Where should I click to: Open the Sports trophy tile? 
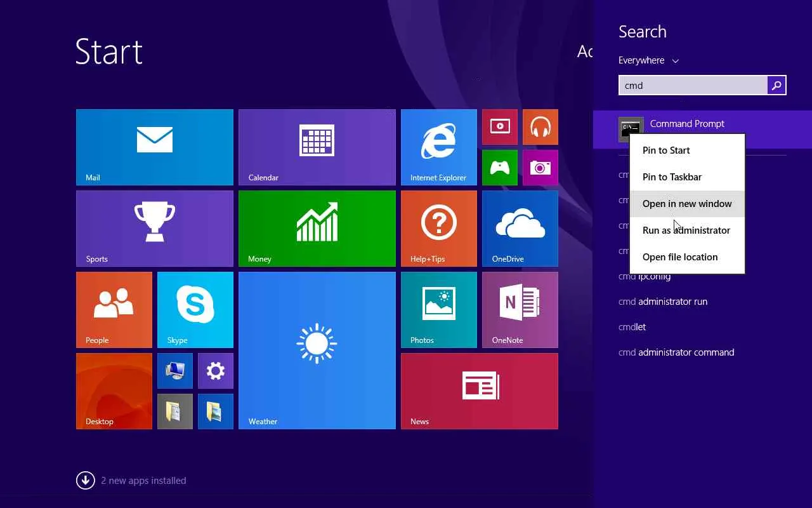click(x=155, y=229)
